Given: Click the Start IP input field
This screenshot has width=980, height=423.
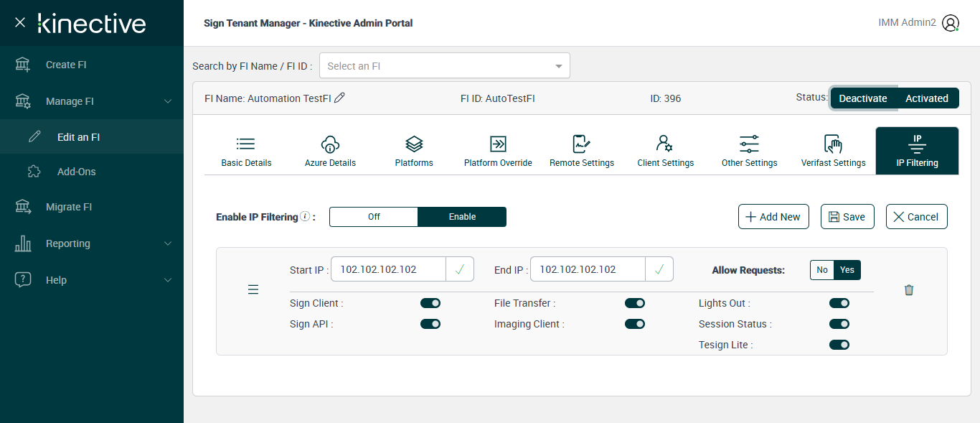Looking at the screenshot, I should pos(388,269).
